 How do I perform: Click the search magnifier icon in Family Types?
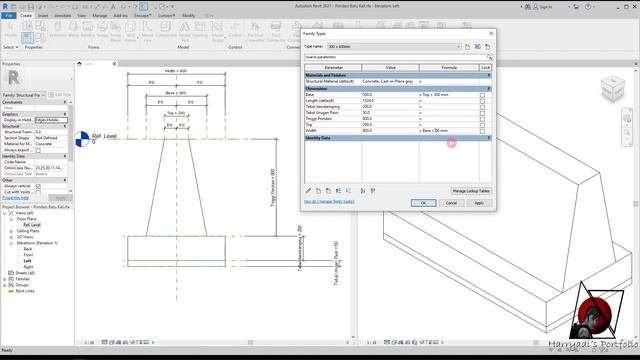coord(489,57)
